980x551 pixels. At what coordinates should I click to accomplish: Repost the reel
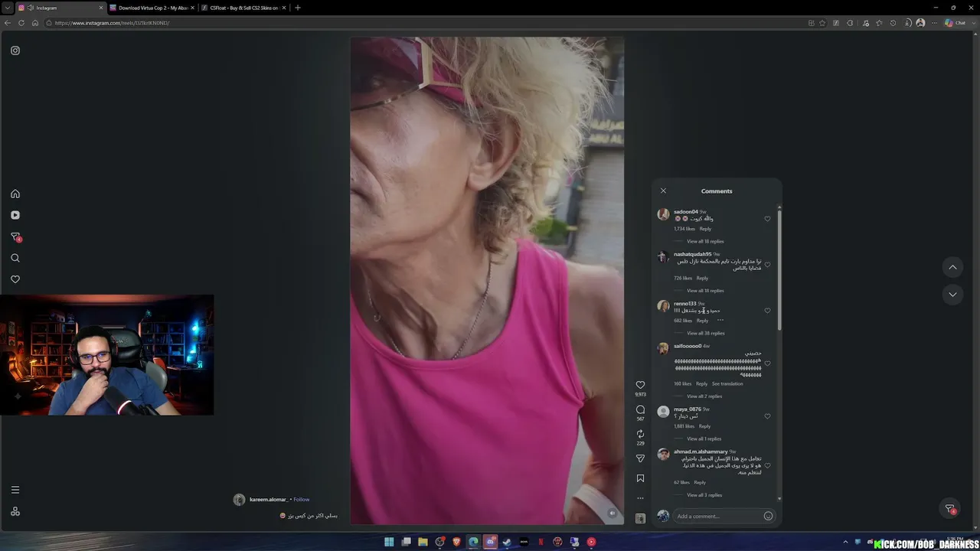pyautogui.click(x=641, y=434)
